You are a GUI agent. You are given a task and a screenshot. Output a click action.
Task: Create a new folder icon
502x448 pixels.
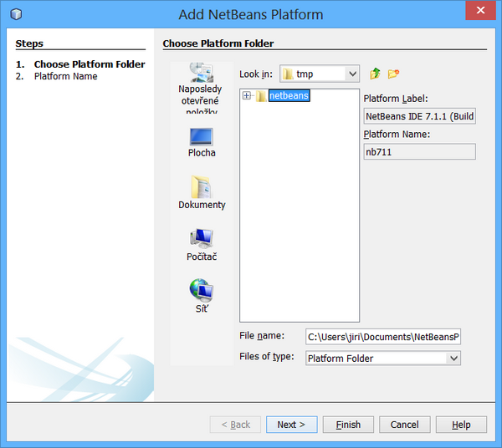pyautogui.click(x=393, y=74)
